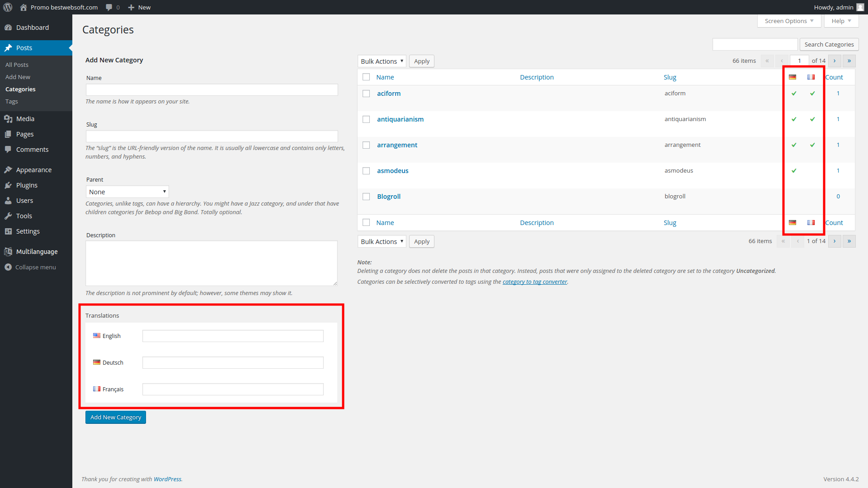Open the top Bulk Actions dropdown

point(382,61)
